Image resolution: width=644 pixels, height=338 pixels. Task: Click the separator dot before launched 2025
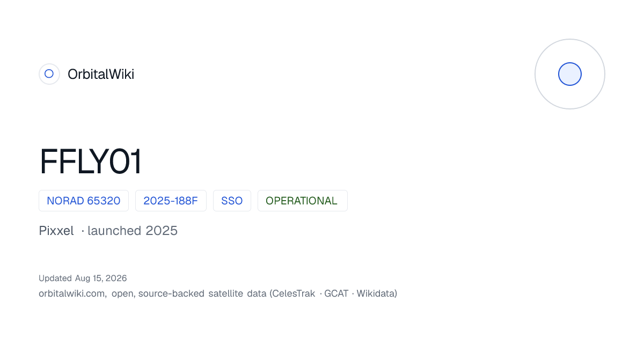click(83, 231)
